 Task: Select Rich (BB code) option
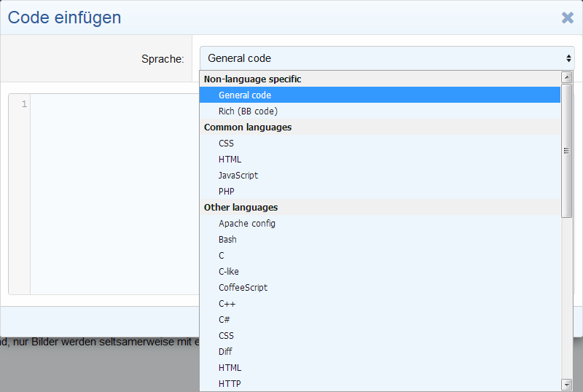[x=380, y=111]
